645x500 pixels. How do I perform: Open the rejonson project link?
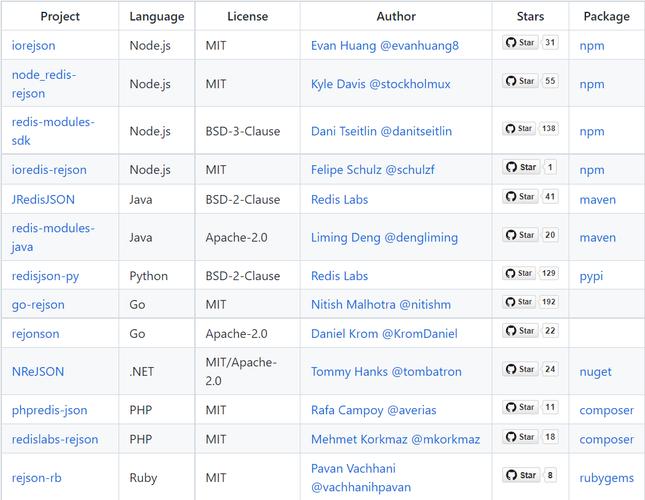click(x=35, y=334)
